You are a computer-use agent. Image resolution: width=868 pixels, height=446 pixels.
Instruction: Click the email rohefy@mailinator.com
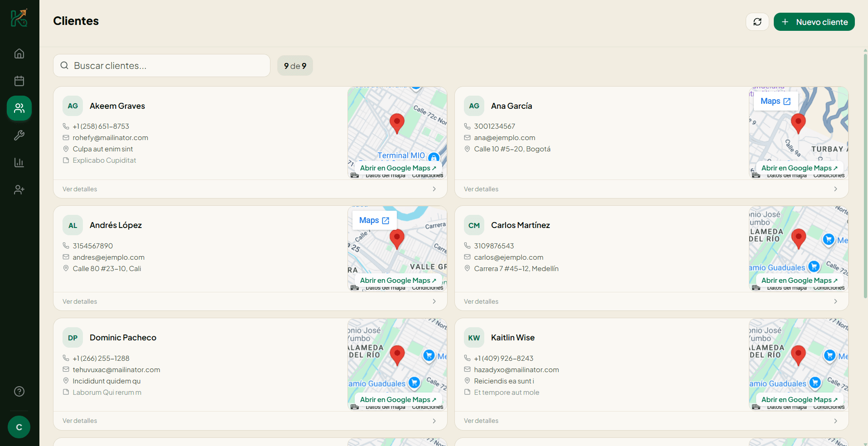point(111,138)
